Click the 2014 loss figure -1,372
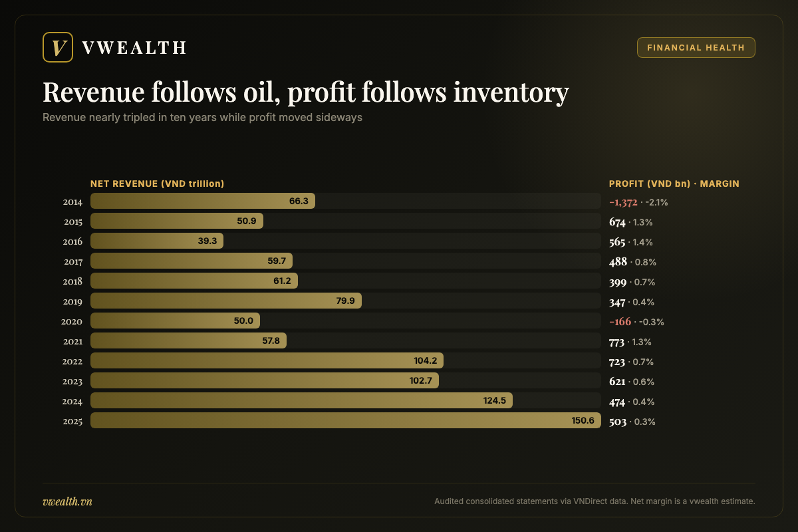Viewport: 798px width, 532px height. 624,201
